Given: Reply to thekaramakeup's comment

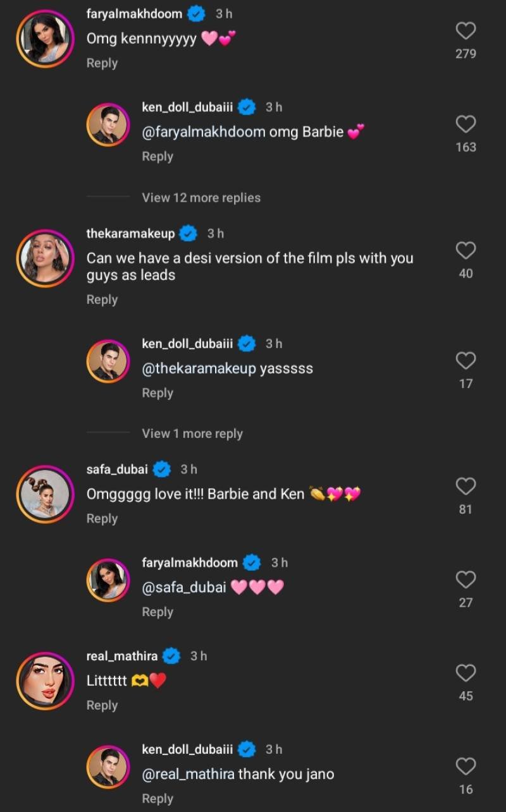Looking at the screenshot, I should pos(102,300).
